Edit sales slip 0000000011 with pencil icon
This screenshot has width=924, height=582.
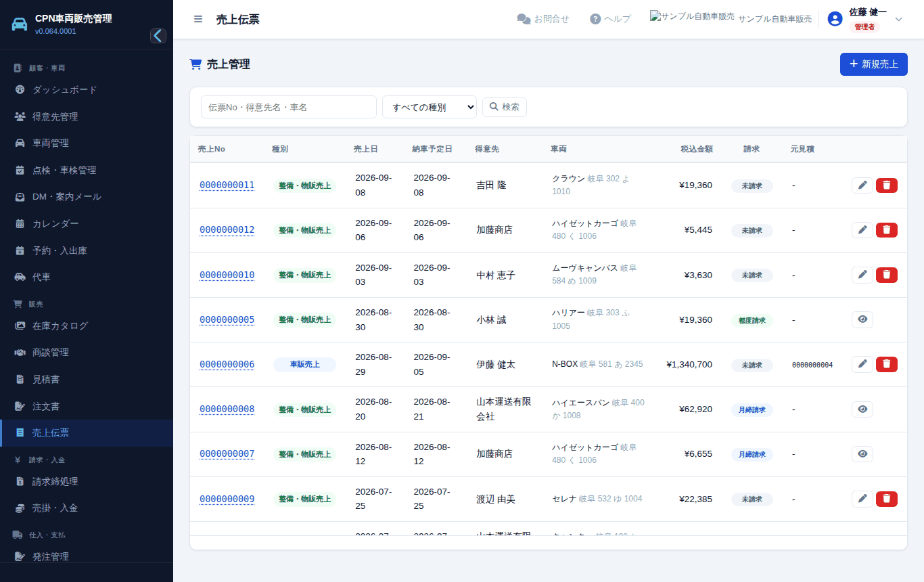[x=862, y=185]
